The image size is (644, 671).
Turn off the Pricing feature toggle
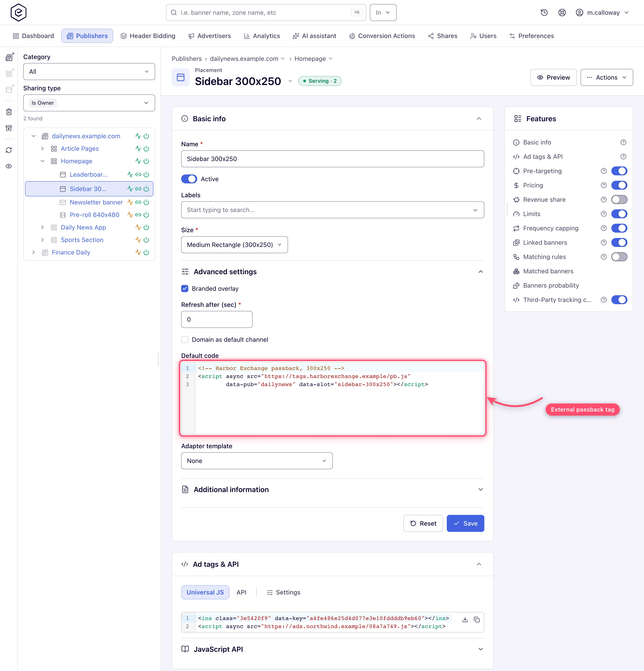[619, 185]
